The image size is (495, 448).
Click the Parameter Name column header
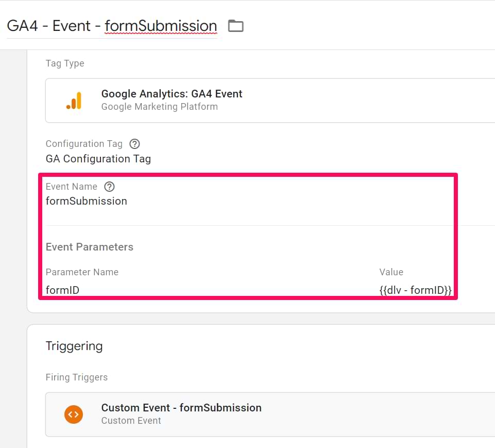coord(82,272)
